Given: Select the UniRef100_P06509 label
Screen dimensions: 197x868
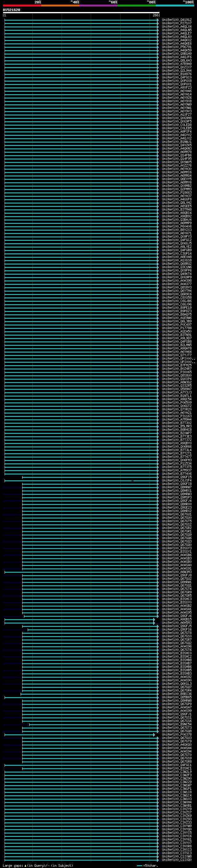Looking at the screenshot, I should 176,403.
